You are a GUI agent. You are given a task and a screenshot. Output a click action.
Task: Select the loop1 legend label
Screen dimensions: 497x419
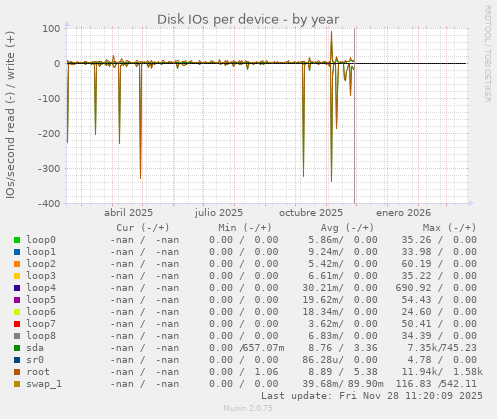pyautogui.click(x=41, y=252)
